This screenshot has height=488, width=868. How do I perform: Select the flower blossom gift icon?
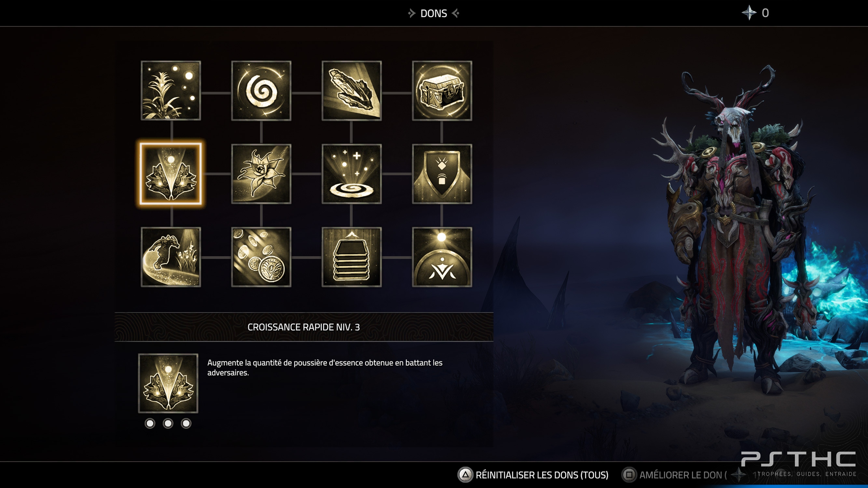pos(261,174)
